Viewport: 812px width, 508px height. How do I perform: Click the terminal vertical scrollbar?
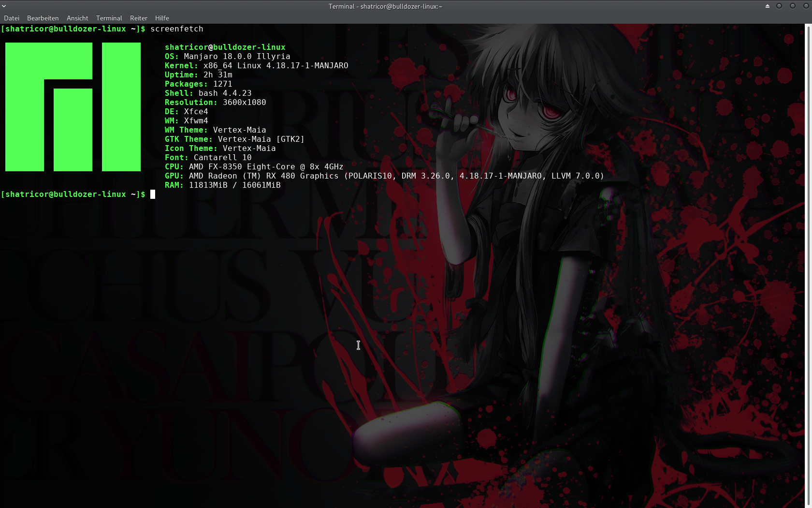tap(809, 266)
